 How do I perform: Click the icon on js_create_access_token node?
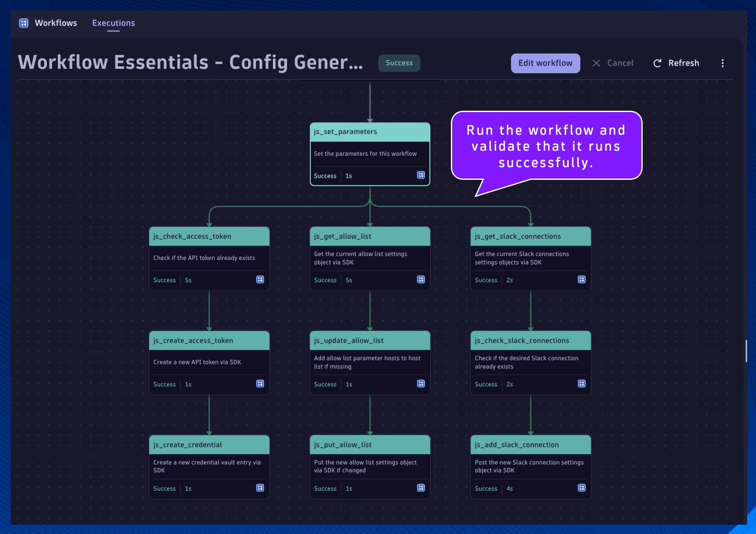[260, 384]
